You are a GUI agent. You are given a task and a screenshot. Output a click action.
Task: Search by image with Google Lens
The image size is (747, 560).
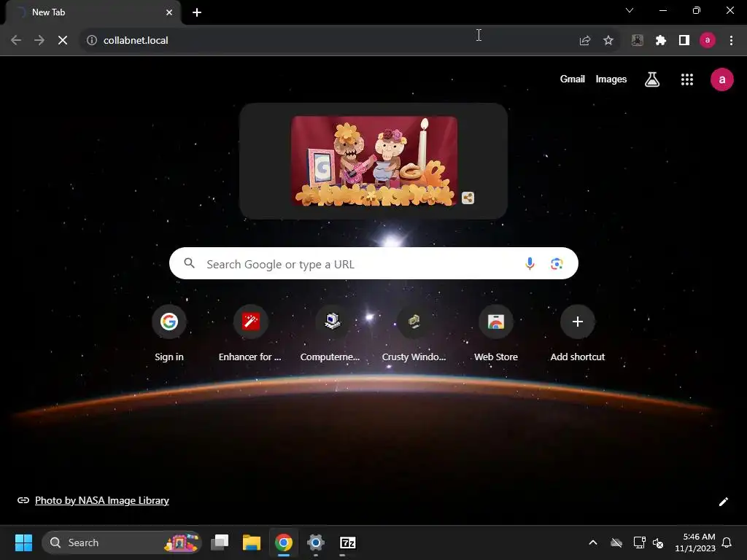point(557,263)
